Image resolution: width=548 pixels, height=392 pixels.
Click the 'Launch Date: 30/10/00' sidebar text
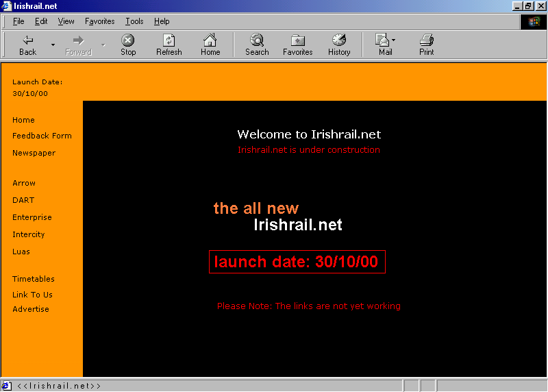pos(38,88)
